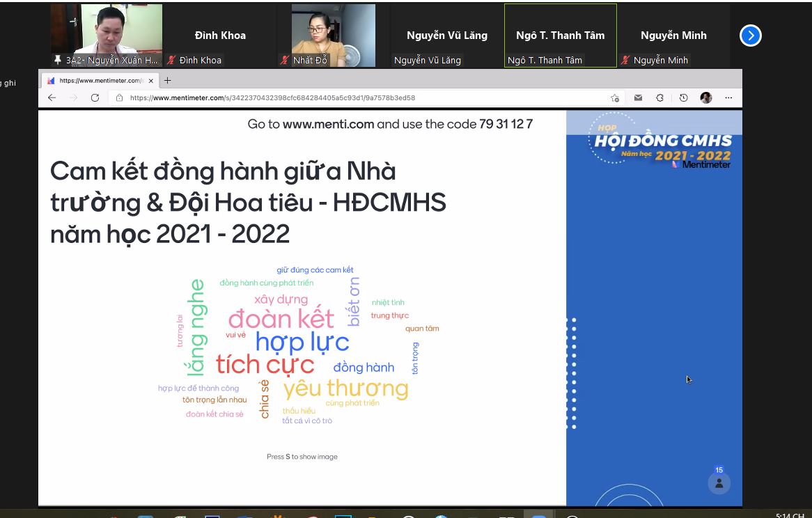Viewport: 812px width, 518px height.
Task: Open the browser three-dots settings menu
Action: (x=728, y=98)
